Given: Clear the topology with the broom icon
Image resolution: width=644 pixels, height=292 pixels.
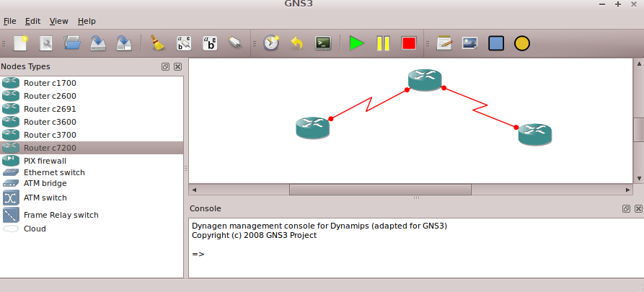Looking at the screenshot, I should click(157, 43).
